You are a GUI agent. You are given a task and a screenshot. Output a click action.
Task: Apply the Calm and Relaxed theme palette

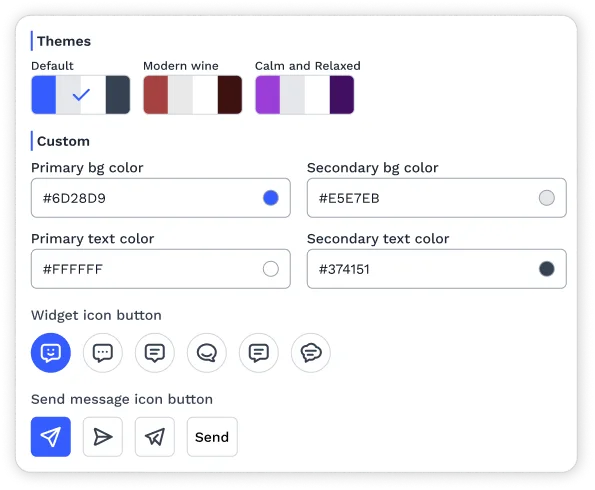click(305, 95)
